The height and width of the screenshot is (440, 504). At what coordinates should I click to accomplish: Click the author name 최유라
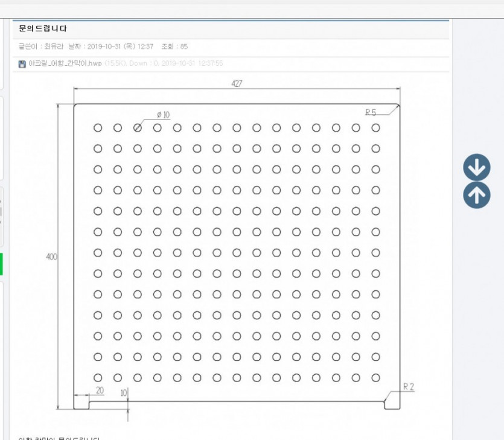tap(54, 46)
